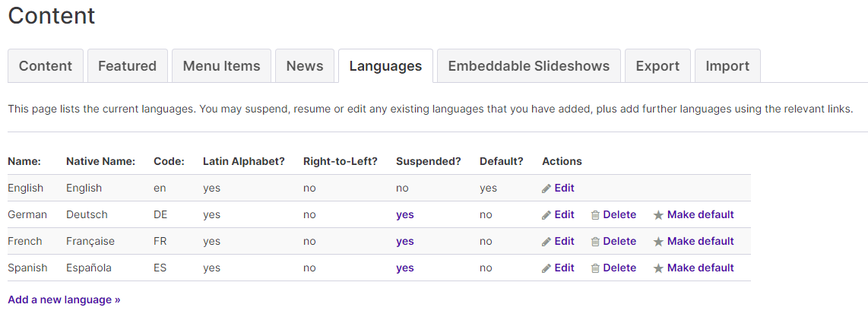Click the Edit link for French
Screen dimensions: 868x317
tap(564, 241)
